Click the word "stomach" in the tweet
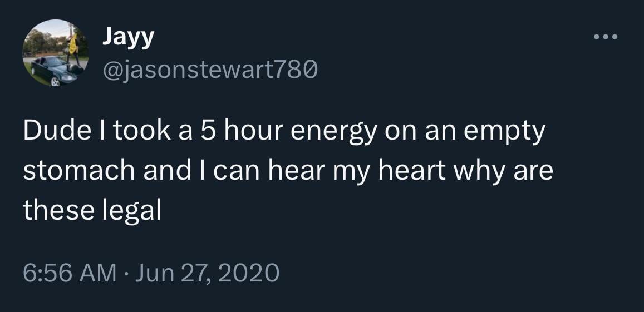 click(77, 172)
